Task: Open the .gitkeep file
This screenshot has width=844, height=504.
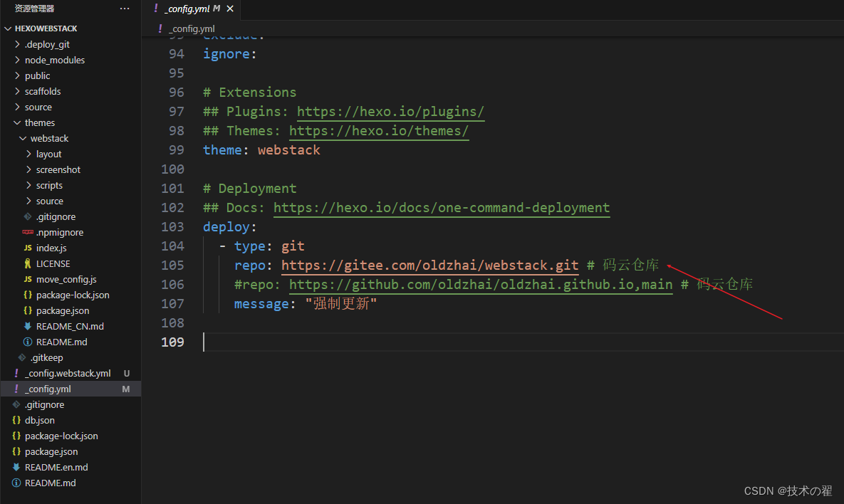Action: (46, 357)
